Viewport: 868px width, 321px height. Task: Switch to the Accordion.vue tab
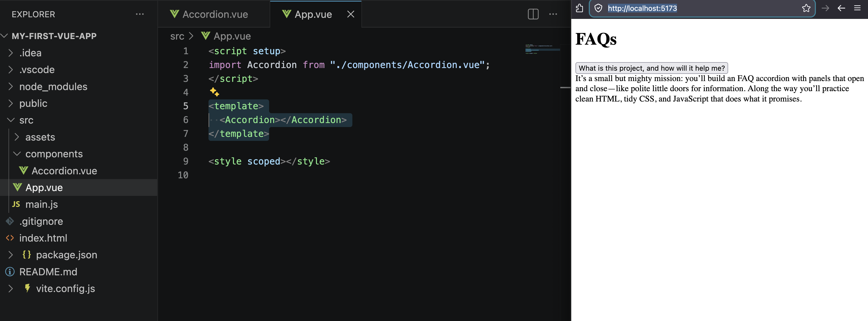coord(215,14)
